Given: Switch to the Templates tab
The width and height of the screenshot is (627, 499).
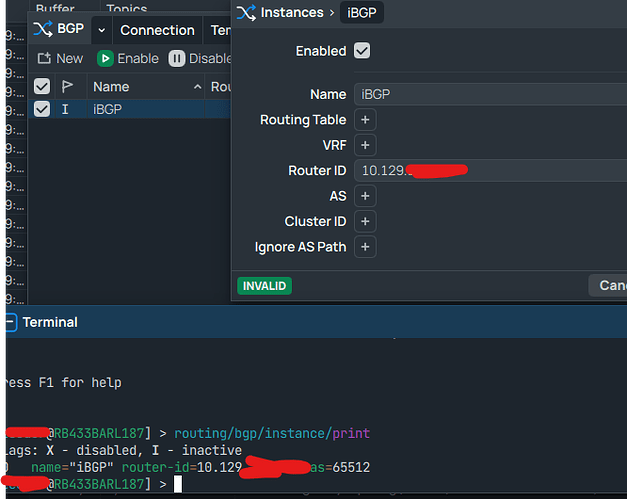Looking at the screenshot, I should tap(219, 30).
